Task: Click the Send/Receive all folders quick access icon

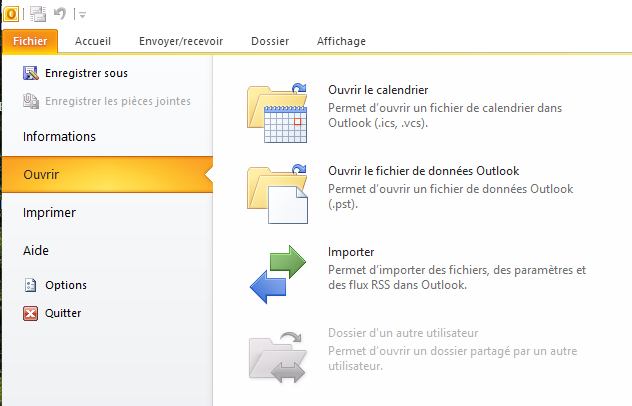Action: 38,13
